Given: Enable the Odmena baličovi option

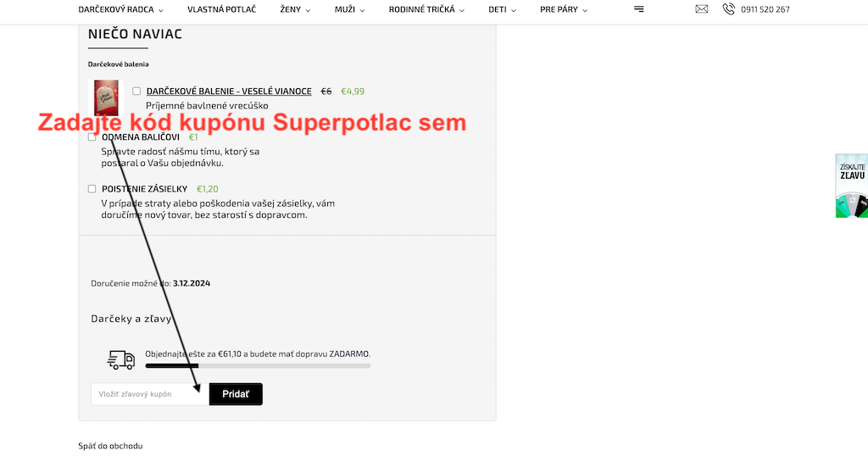Looking at the screenshot, I should [92, 136].
